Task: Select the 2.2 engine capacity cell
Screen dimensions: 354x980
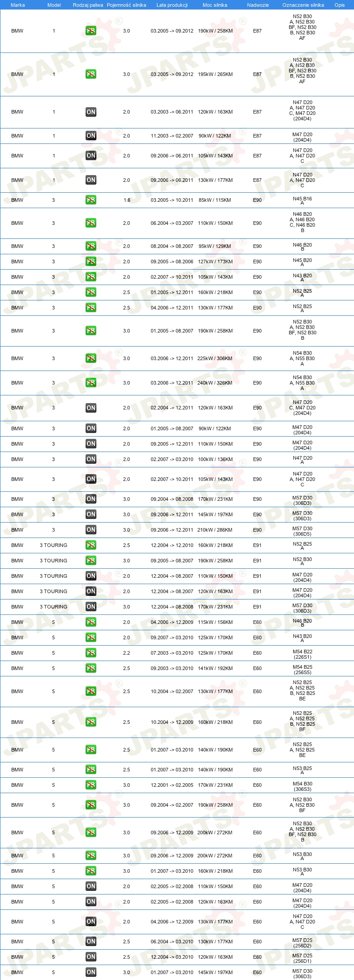Action: tap(126, 653)
